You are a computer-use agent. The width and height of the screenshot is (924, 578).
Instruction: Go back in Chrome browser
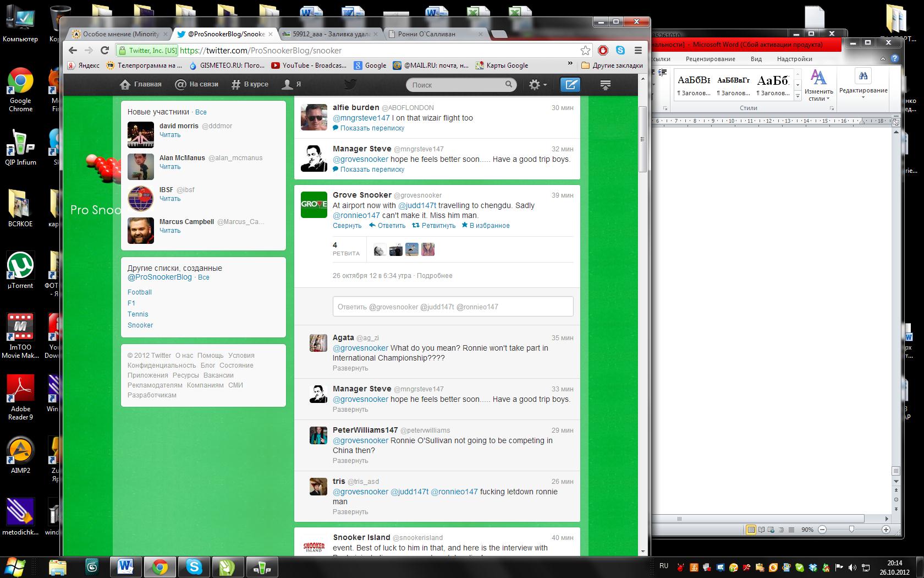point(73,50)
